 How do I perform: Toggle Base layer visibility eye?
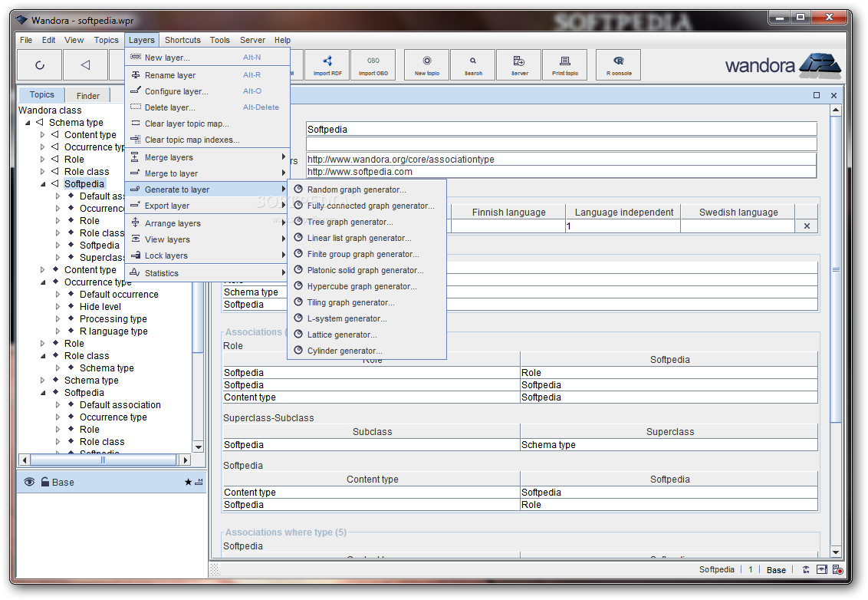click(x=29, y=482)
